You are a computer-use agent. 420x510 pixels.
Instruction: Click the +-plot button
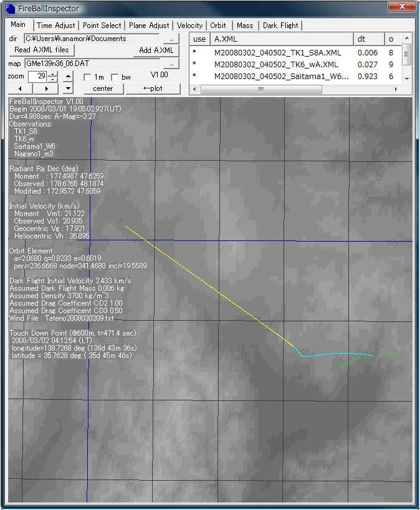coord(152,88)
